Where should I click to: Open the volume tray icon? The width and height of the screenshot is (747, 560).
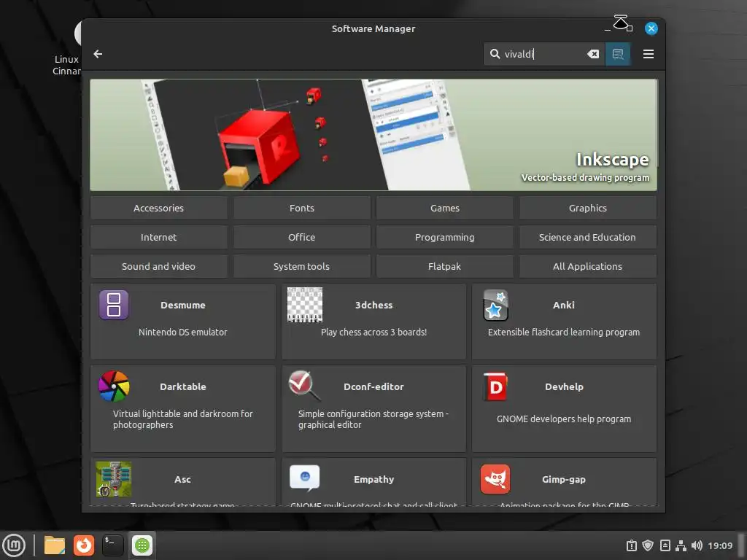coord(697,545)
